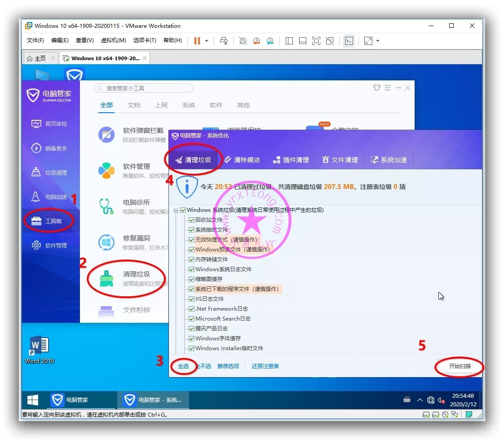504x440 pixels.
Task: Collapse the Windows 系统垃圾 tree node
Action: coord(176,210)
